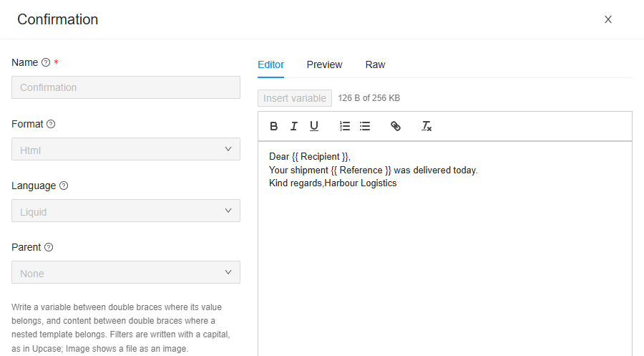Open the Language dropdown showing Liquid
644x356 pixels.
click(126, 211)
